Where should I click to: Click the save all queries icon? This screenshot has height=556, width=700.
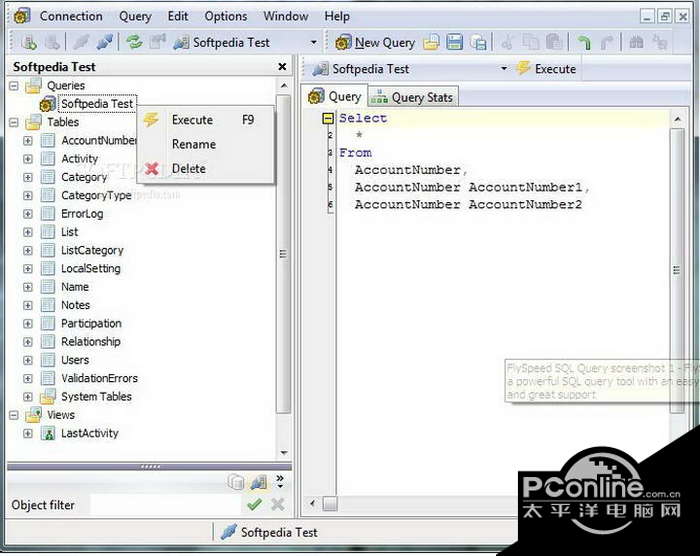click(x=478, y=43)
